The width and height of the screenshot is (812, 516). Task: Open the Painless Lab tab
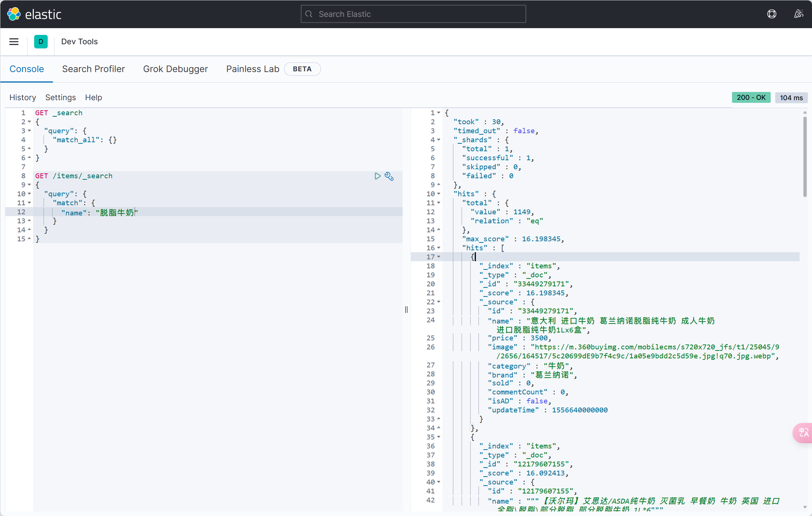click(x=252, y=69)
